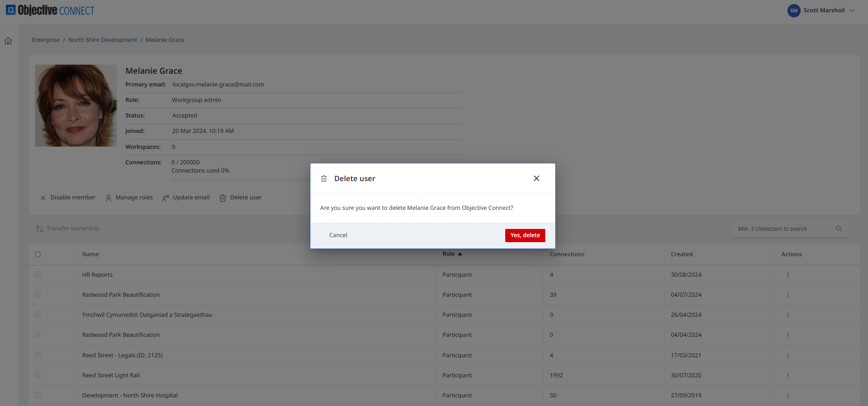Confirm with the Yes, delete button
868x406 pixels.
[x=525, y=235]
